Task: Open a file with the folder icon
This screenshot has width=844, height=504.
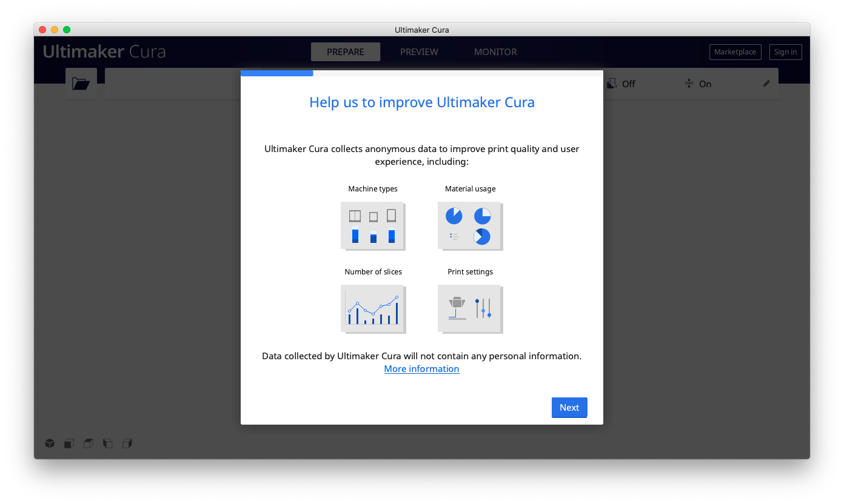Action: pyautogui.click(x=81, y=83)
